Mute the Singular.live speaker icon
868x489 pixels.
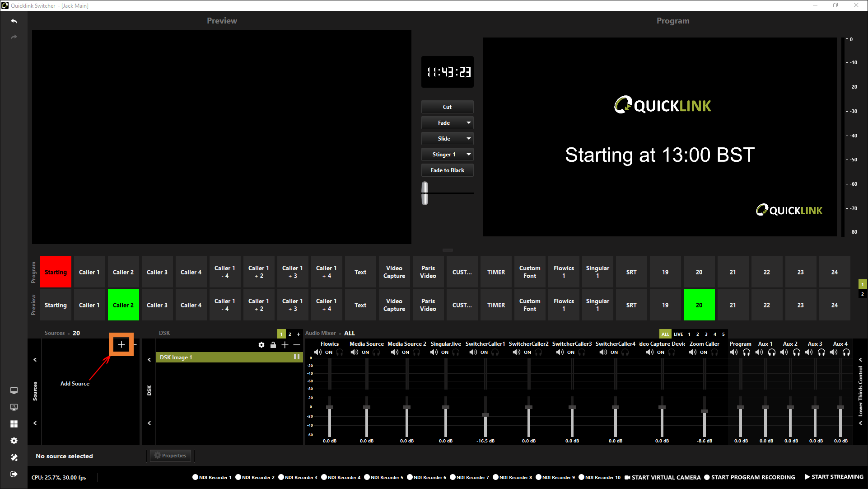pyautogui.click(x=434, y=352)
